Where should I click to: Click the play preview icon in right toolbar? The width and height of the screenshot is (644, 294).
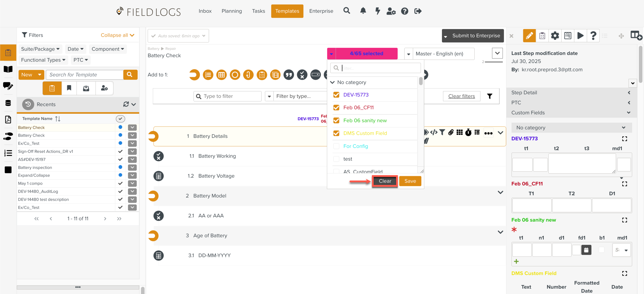(580, 35)
